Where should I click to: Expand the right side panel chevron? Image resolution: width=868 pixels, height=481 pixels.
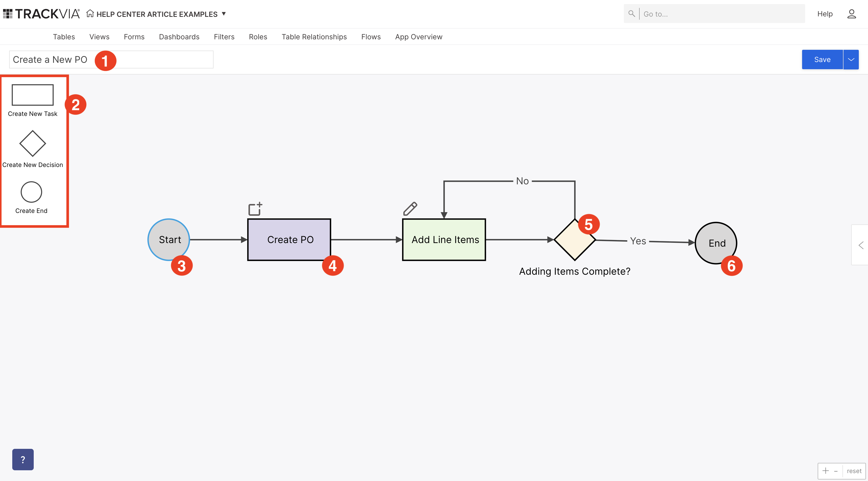(x=861, y=245)
